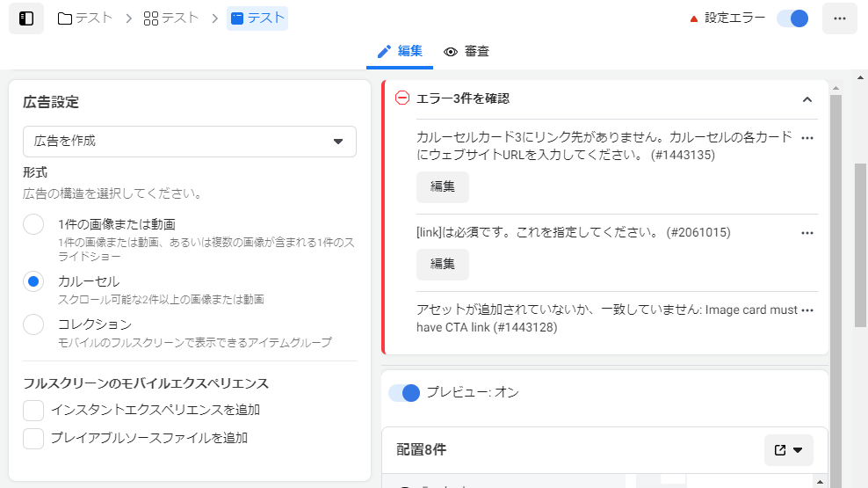Select the 1件の画像または動画 radio button
Screen dimensions: 868x488
pos(33,224)
